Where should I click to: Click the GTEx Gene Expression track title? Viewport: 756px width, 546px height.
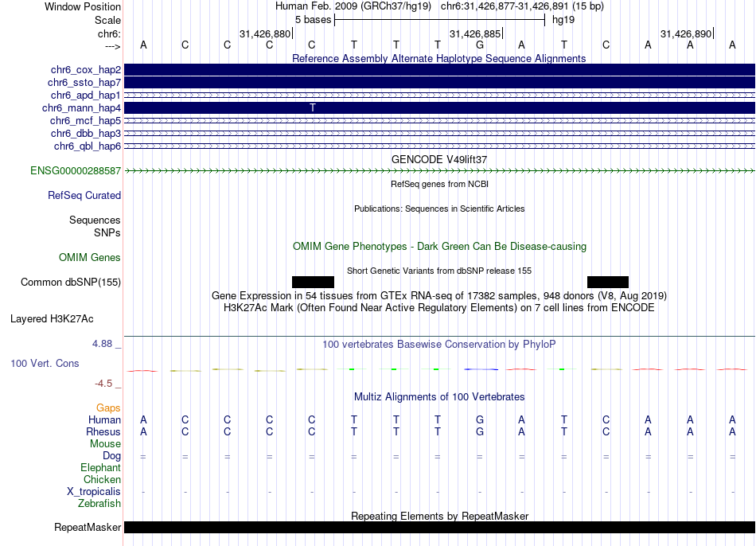[439, 295]
